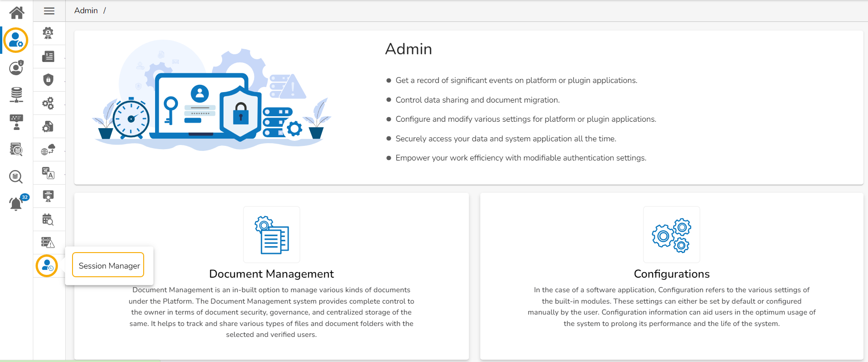The image size is (868, 362).
Task: Toggle the hamburger menu
Action: point(49,11)
